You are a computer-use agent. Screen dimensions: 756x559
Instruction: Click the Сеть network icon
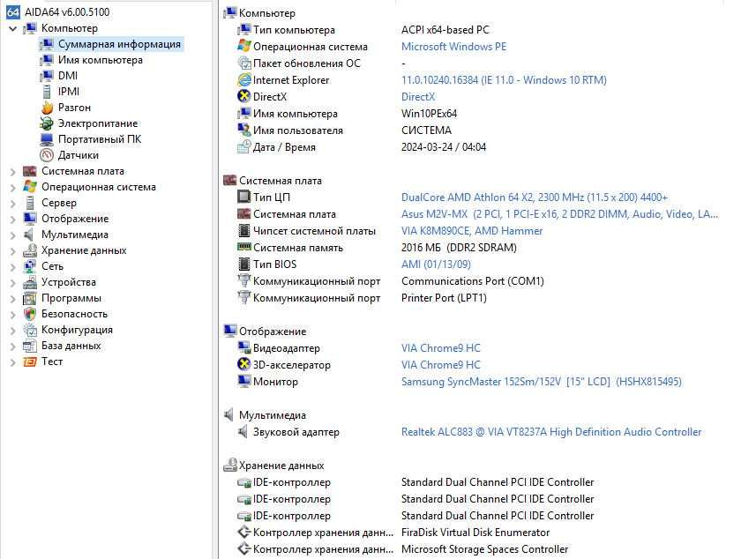[30, 266]
